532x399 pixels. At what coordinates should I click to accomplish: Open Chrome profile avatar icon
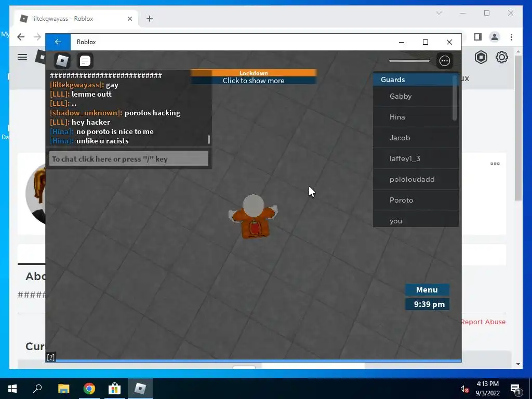[x=495, y=37]
